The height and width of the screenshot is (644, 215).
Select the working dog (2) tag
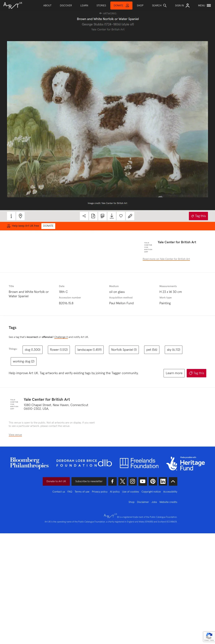[x=24, y=361]
